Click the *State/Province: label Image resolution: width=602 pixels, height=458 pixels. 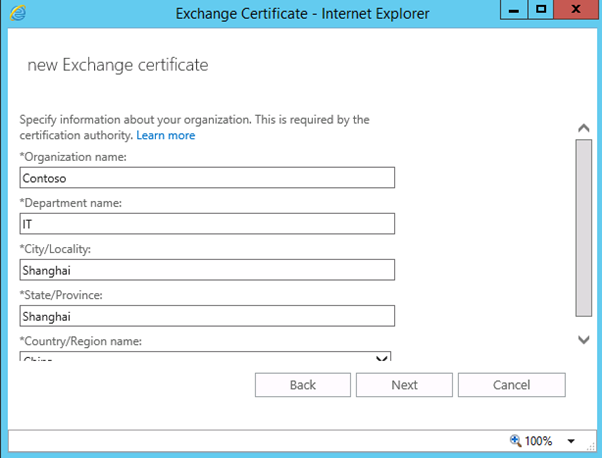pyautogui.click(x=61, y=295)
